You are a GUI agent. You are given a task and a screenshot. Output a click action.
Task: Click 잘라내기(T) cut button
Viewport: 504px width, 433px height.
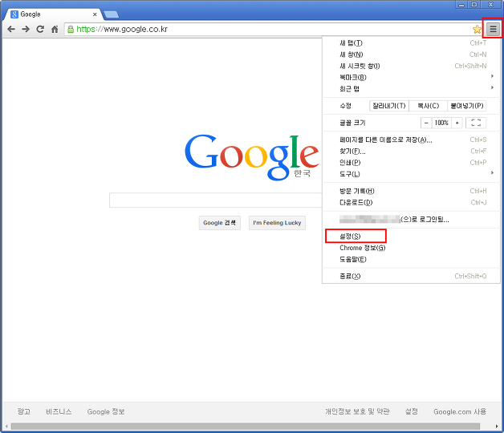(x=389, y=106)
